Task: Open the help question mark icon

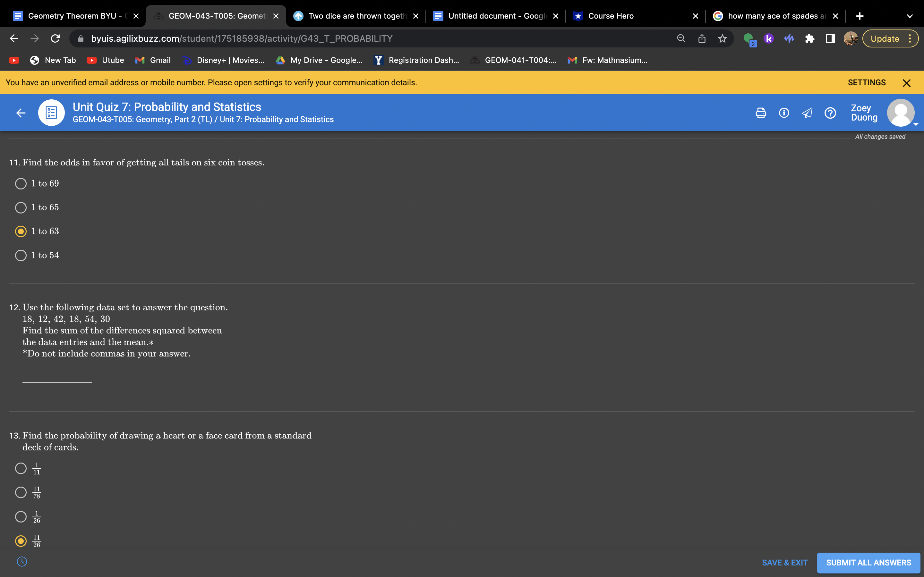Action: 830,113
